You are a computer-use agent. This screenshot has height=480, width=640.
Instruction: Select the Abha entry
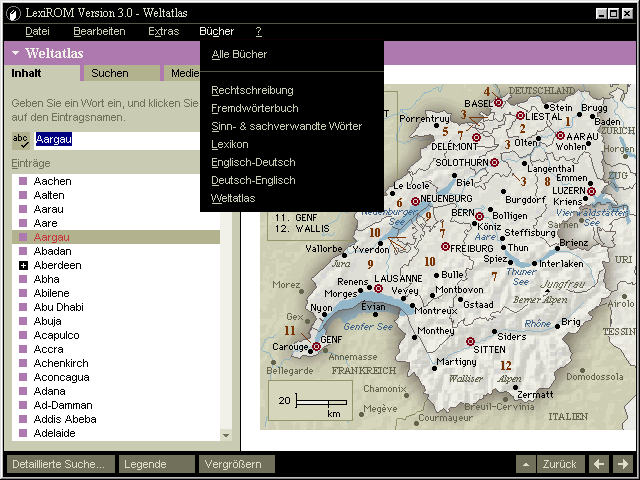[x=47, y=279]
